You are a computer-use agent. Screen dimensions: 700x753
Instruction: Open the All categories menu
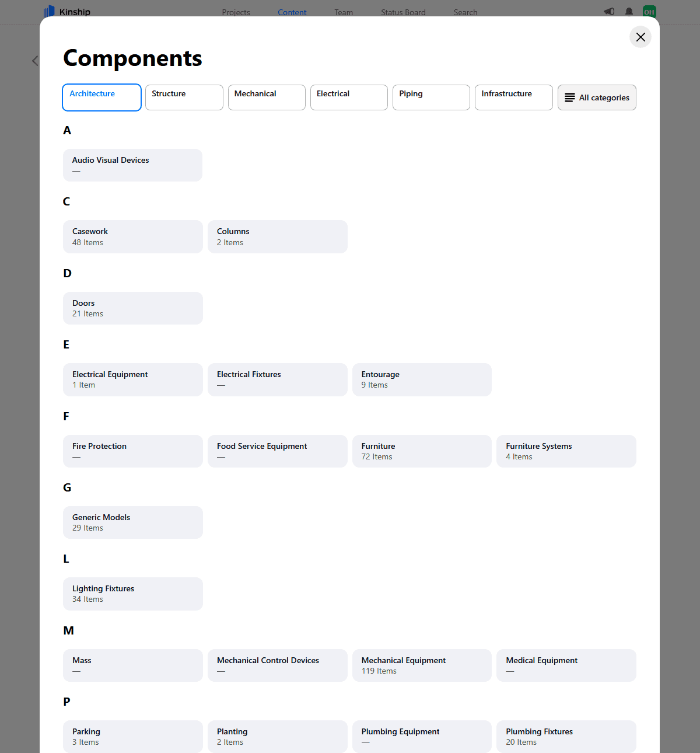[x=597, y=97]
